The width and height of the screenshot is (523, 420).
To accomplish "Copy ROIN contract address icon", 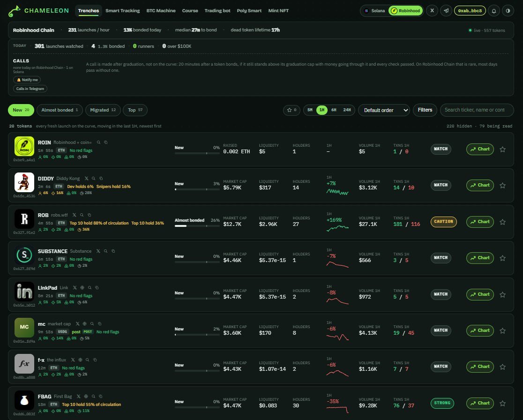I will (106, 142).
